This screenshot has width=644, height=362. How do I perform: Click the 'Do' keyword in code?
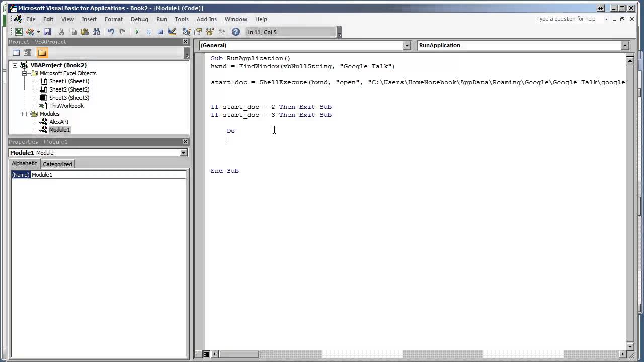coord(231,131)
